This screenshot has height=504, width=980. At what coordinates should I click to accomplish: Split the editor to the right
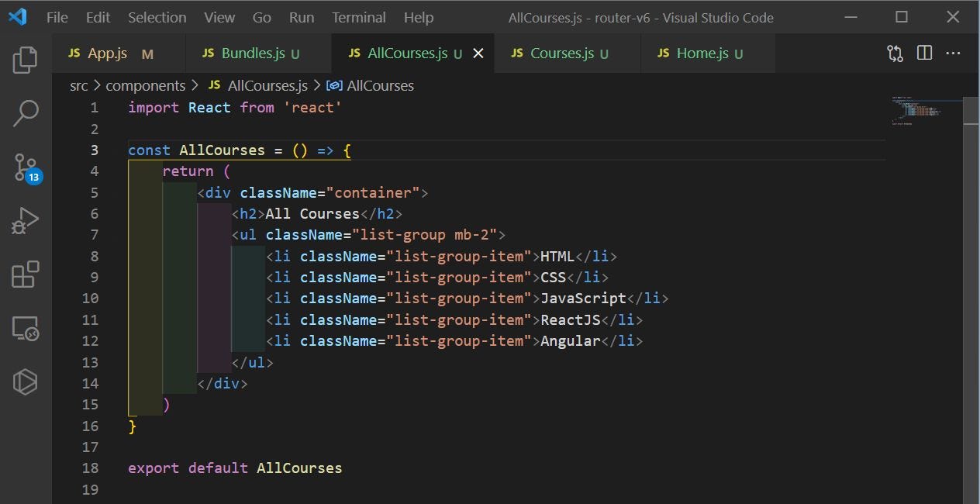924,53
